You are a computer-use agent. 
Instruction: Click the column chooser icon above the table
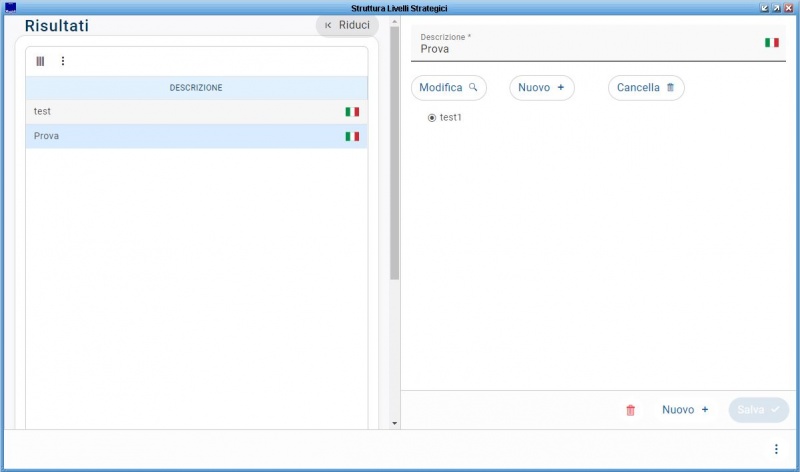(x=40, y=61)
